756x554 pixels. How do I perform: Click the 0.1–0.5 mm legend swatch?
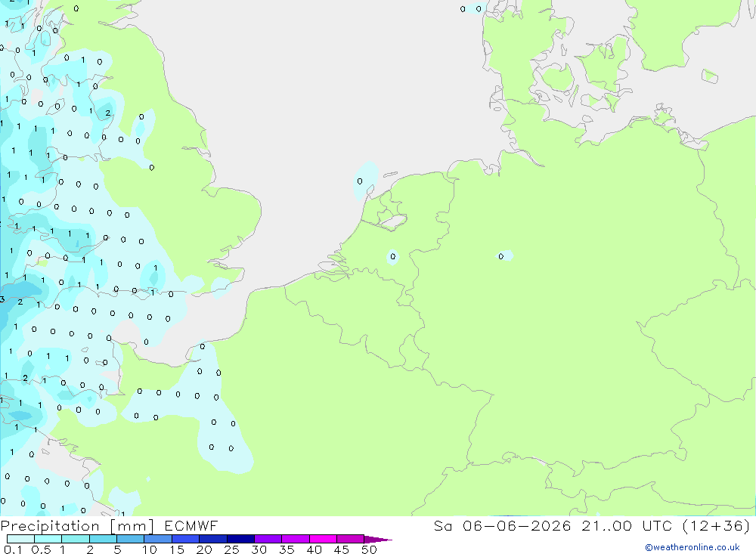(20, 539)
